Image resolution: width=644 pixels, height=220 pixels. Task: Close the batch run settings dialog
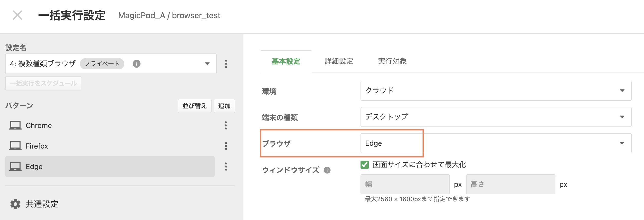tap(17, 15)
